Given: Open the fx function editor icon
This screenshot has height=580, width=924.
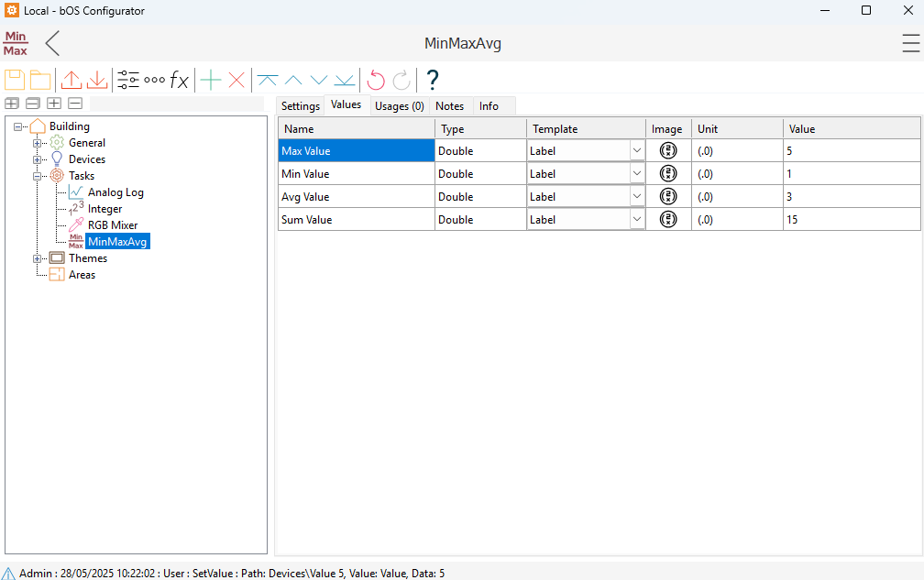Looking at the screenshot, I should click(x=179, y=80).
